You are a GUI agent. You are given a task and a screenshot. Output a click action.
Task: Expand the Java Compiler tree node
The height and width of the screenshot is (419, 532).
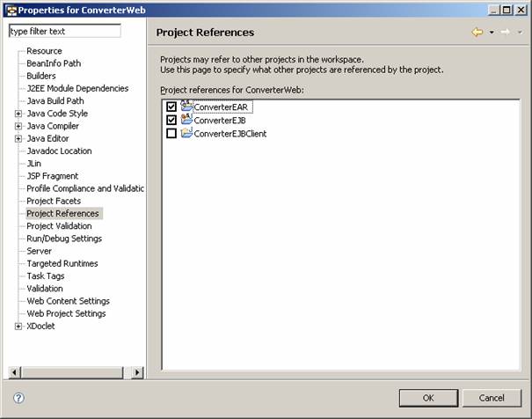(x=18, y=126)
